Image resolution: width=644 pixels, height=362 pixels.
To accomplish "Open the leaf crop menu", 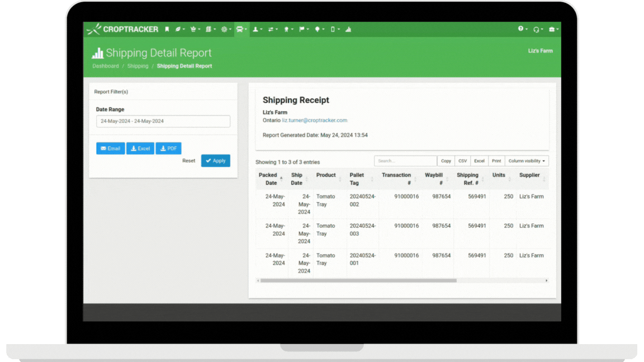I will [x=180, y=29].
